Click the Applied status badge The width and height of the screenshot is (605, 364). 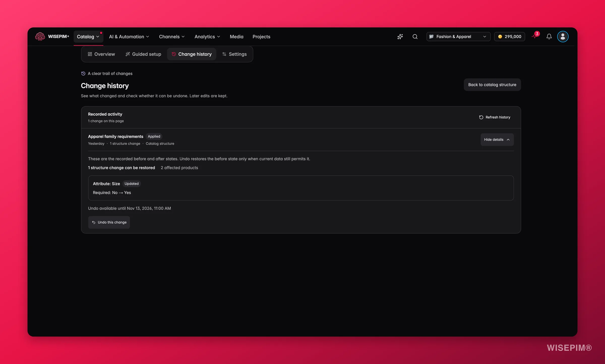tap(154, 136)
